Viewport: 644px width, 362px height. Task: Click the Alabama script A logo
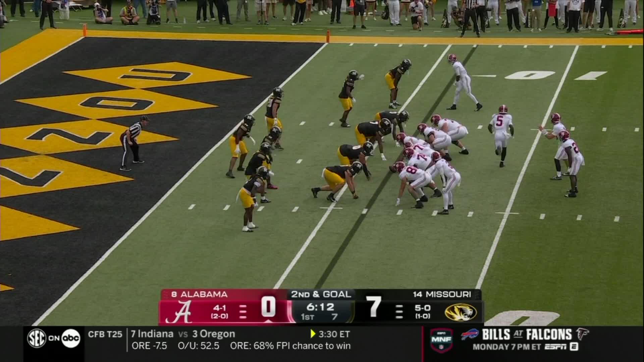tap(178, 312)
